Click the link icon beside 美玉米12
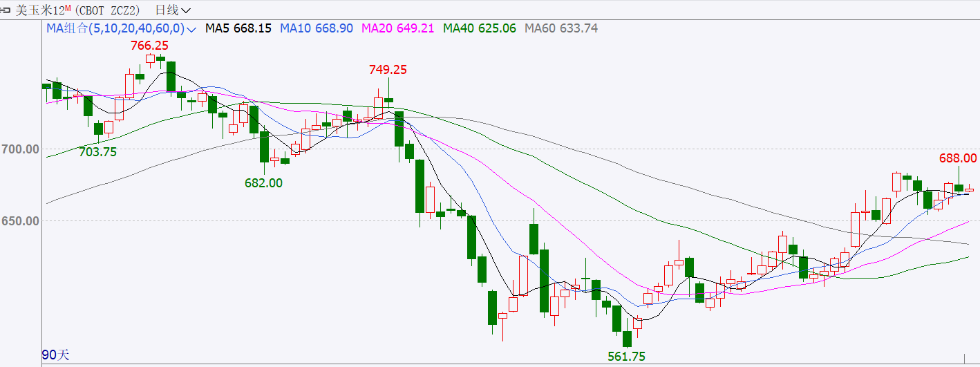 point(6,10)
